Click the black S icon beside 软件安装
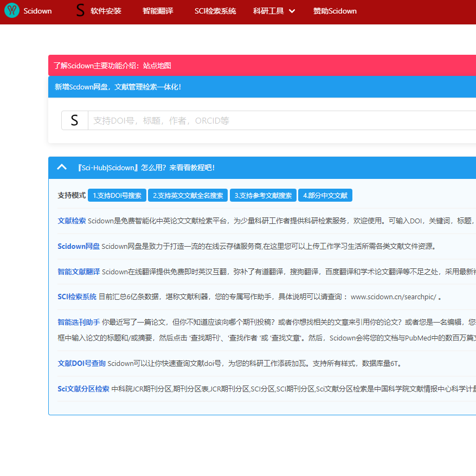476x476 pixels. [x=80, y=10]
